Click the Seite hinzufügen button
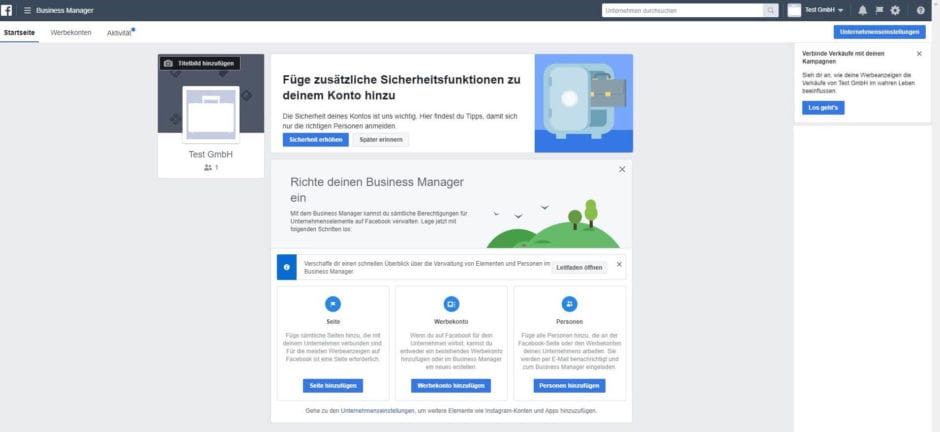Image resolution: width=940 pixels, height=432 pixels. pos(333,385)
